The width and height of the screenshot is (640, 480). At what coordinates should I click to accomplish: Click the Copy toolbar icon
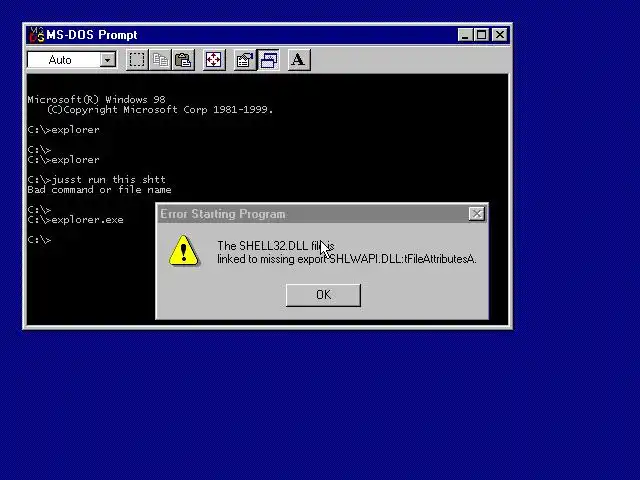[x=160, y=60]
